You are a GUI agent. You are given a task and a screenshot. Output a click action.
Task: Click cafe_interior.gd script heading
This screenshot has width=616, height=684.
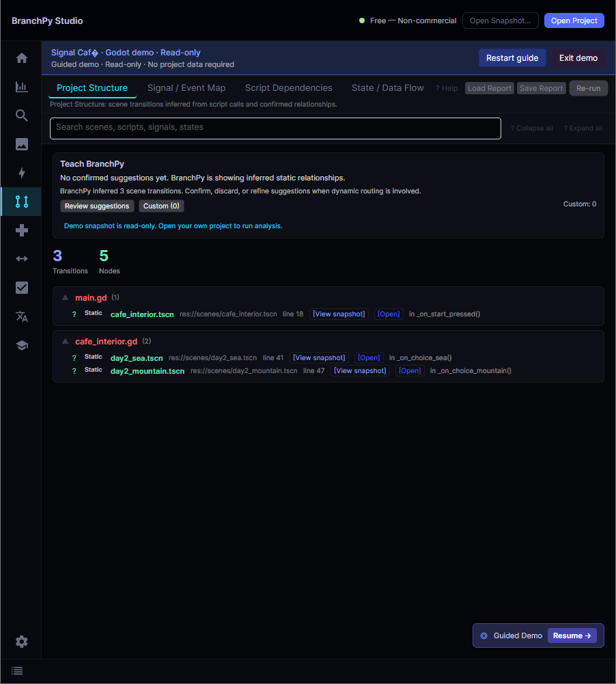106,342
